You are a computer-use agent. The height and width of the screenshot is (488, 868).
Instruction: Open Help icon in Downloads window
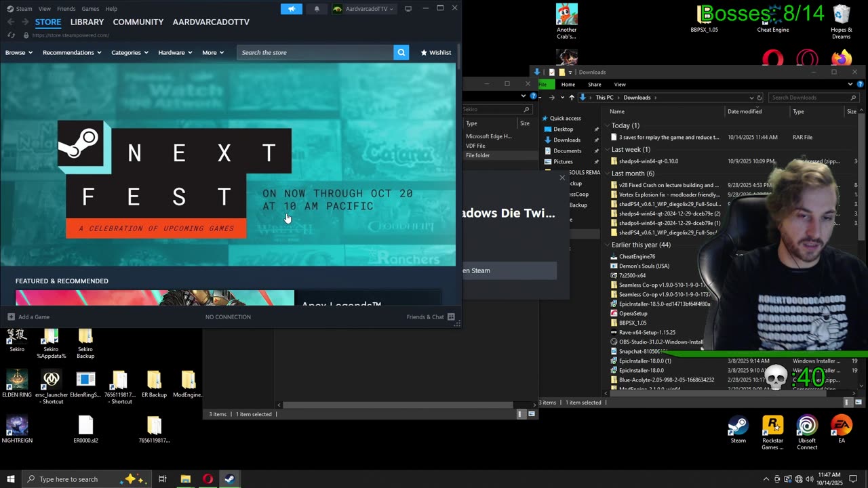coord(860,85)
